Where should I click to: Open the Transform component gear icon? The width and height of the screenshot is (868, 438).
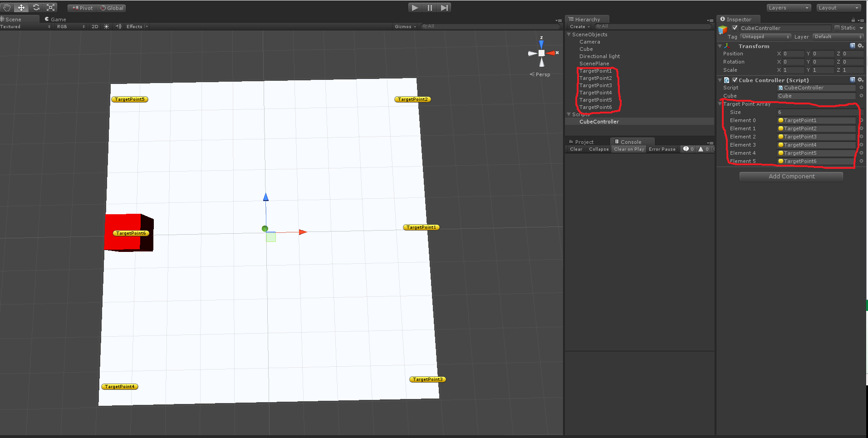(x=860, y=46)
